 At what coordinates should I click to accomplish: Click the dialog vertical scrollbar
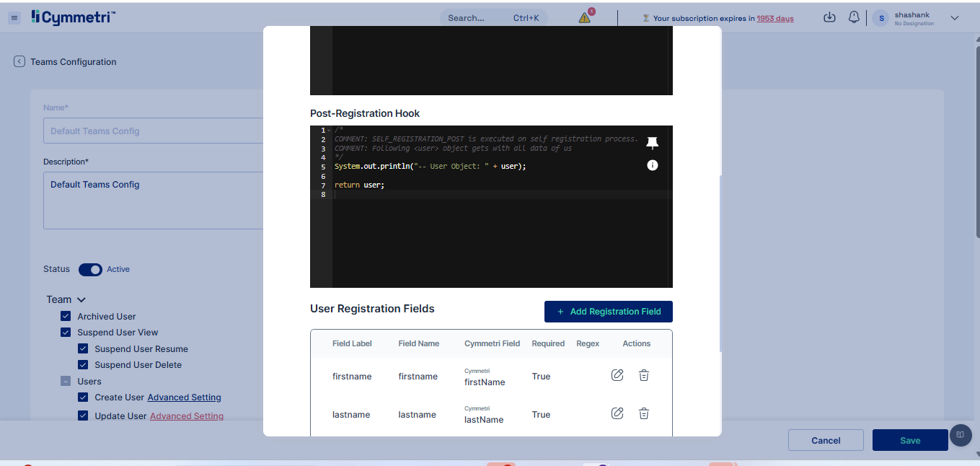[719, 263]
